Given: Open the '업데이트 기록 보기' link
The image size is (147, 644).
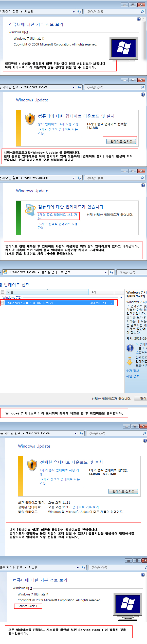Looking at the screenshot, I should (86, 507).
